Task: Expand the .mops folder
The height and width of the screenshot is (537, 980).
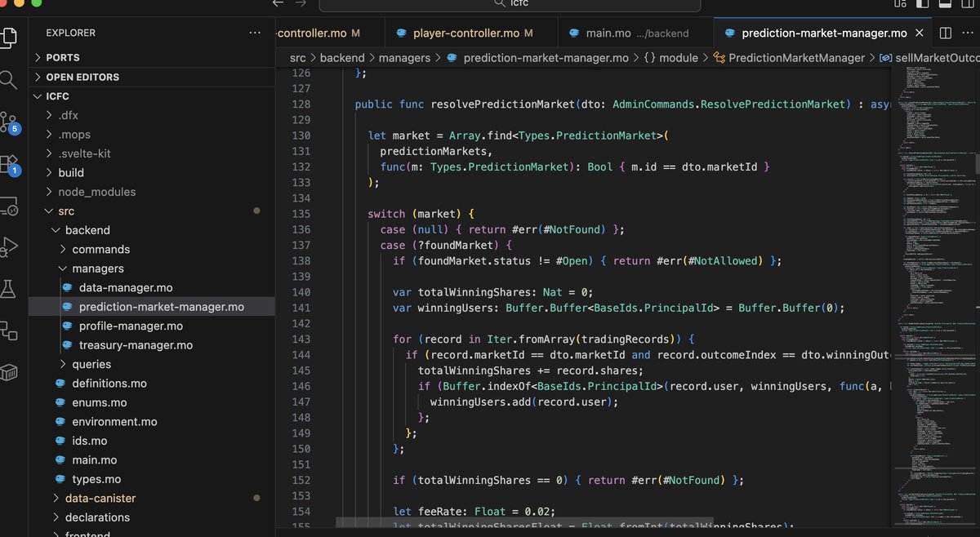Action: [x=151, y=135]
